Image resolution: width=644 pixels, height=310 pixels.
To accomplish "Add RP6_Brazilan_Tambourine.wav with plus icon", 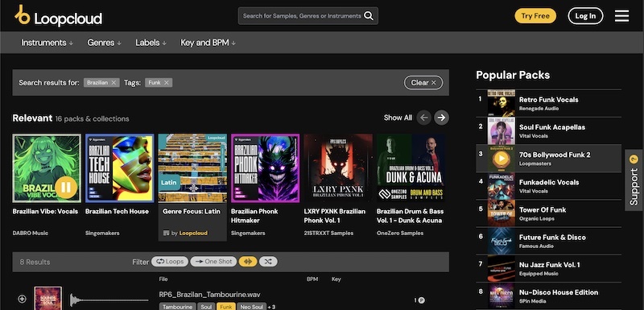I will (x=23, y=300).
